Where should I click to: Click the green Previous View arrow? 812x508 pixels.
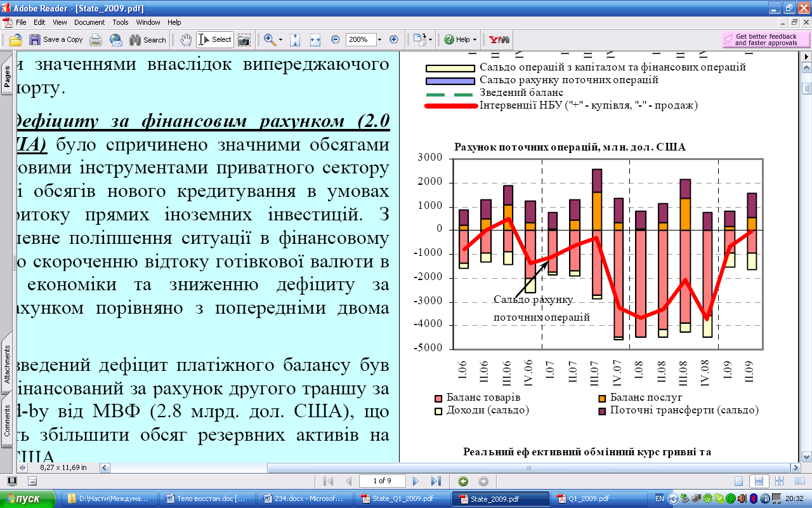(x=463, y=481)
